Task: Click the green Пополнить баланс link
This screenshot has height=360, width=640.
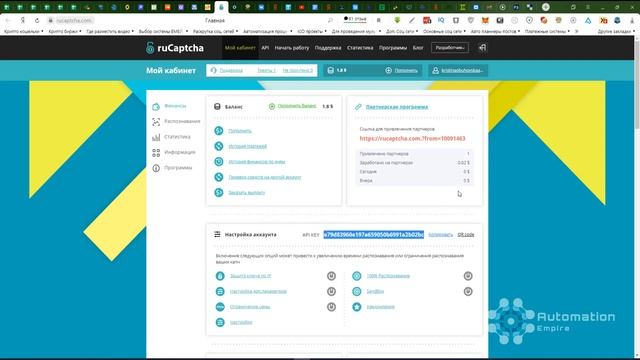Action: pyautogui.click(x=297, y=106)
